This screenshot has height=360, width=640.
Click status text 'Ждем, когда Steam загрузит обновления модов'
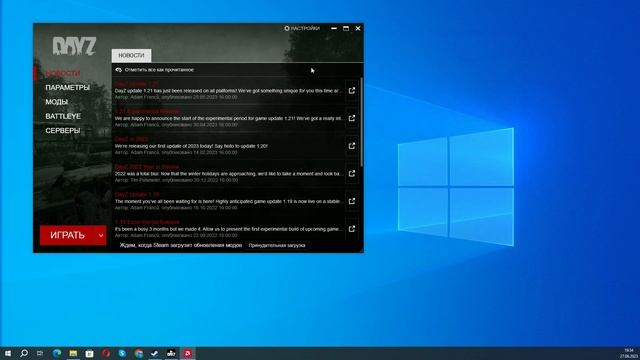(181, 245)
